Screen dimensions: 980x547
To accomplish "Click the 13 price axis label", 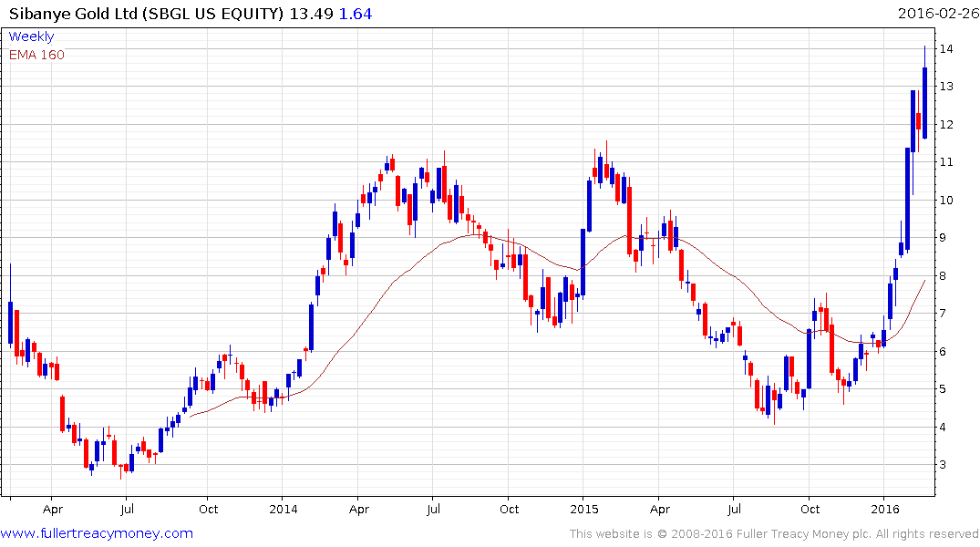I will pos(946,87).
